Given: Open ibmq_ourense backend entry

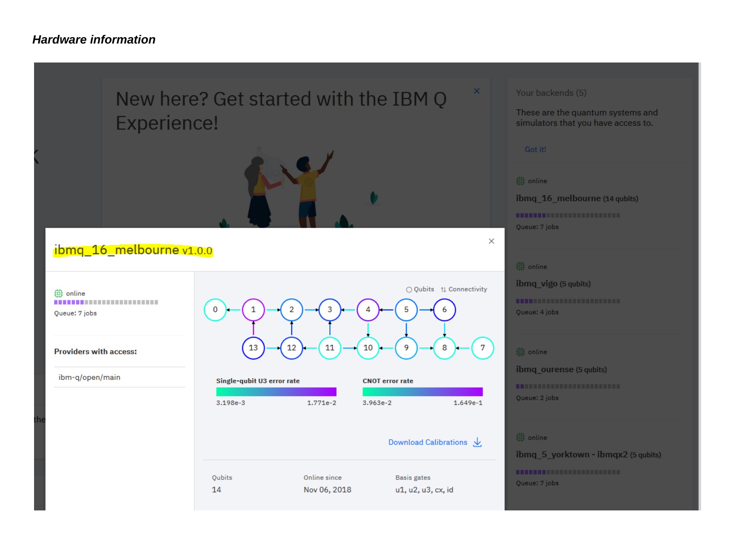Looking at the screenshot, I should coord(561,369).
